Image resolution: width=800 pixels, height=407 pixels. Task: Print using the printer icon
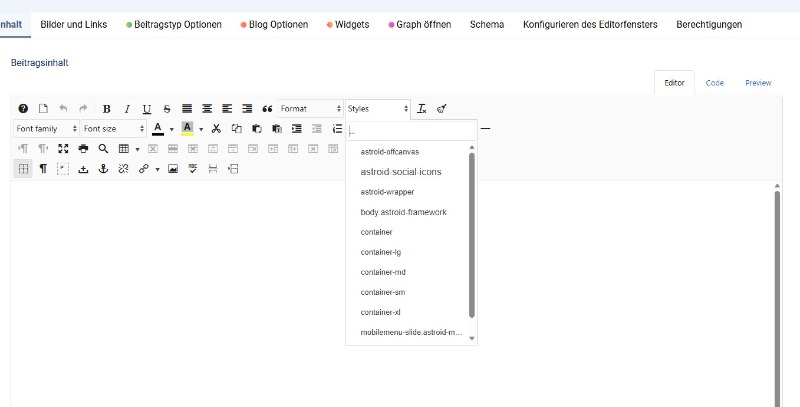point(83,149)
